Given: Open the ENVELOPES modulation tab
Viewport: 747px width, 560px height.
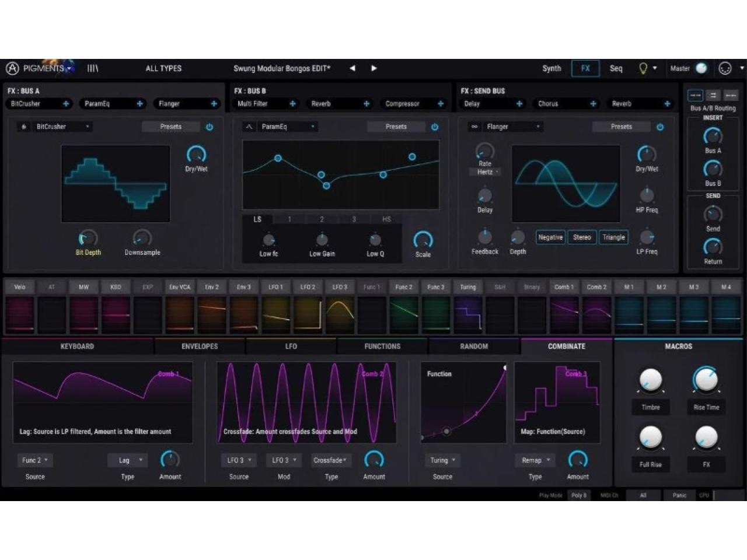Looking at the screenshot, I should (x=200, y=346).
